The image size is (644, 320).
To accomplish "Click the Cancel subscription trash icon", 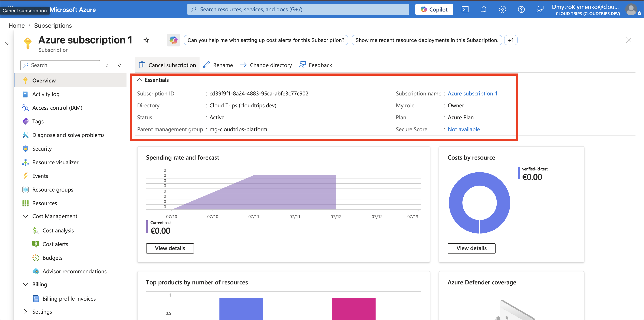I will click(x=142, y=65).
